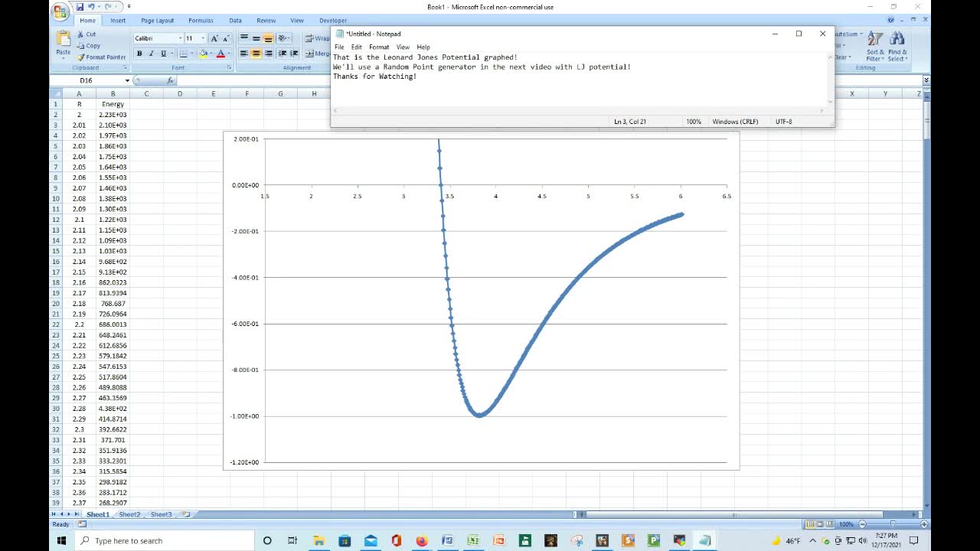The image size is (980, 551).
Task: Apply the yellow Fill Color
Action: tap(203, 54)
